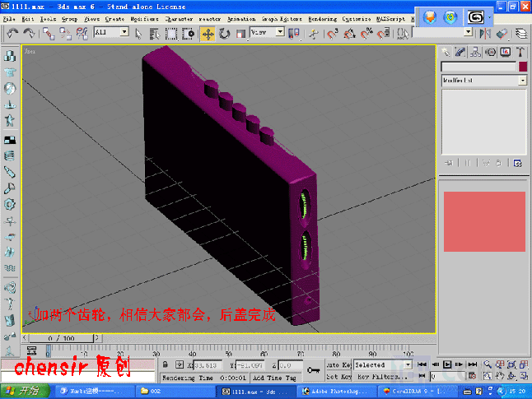Screen dimensions: 532x399
Task: Open the View reference coordinate dropdown
Action: pos(267,32)
